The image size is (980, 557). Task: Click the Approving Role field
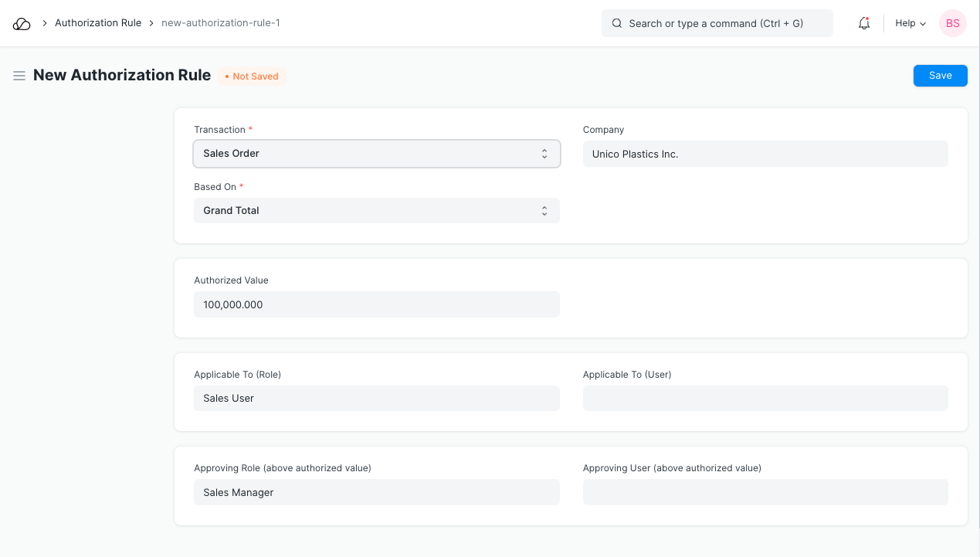[376, 492]
